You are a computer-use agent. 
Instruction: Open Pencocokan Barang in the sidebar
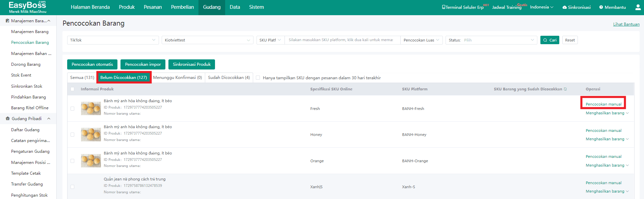click(x=30, y=42)
